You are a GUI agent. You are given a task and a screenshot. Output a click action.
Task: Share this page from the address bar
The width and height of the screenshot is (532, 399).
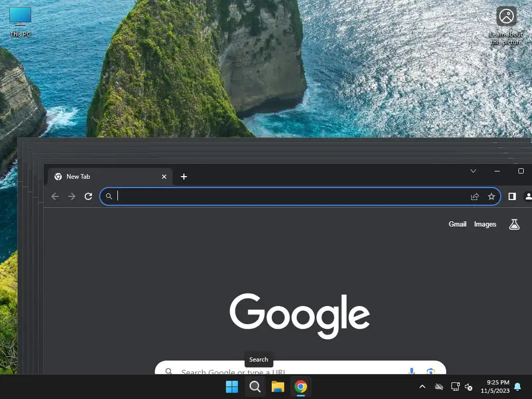[x=475, y=196]
